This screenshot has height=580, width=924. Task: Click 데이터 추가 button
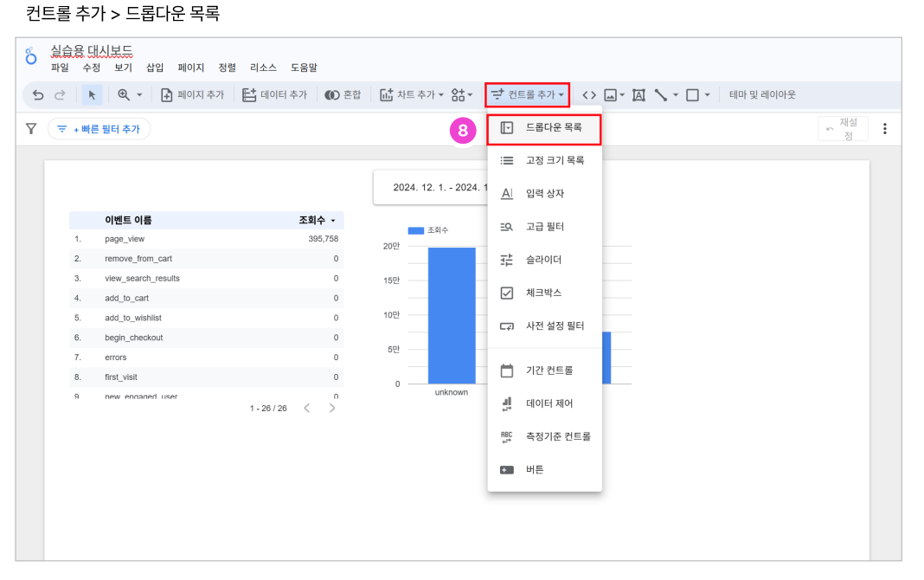tap(274, 95)
